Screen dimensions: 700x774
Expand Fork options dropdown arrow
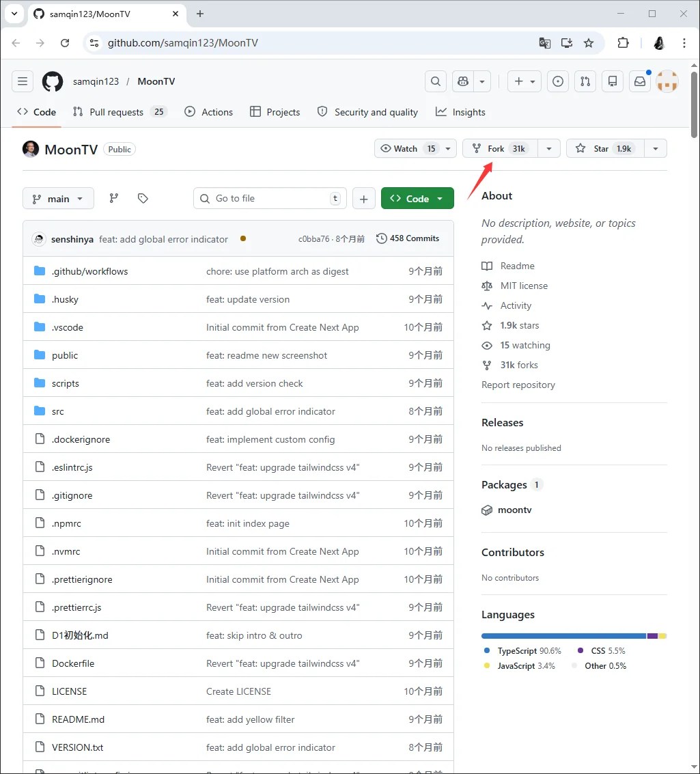(x=548, y=148)
